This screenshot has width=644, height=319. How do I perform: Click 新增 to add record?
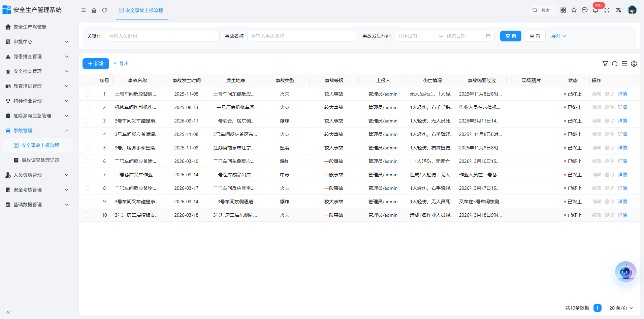[96, 64]
